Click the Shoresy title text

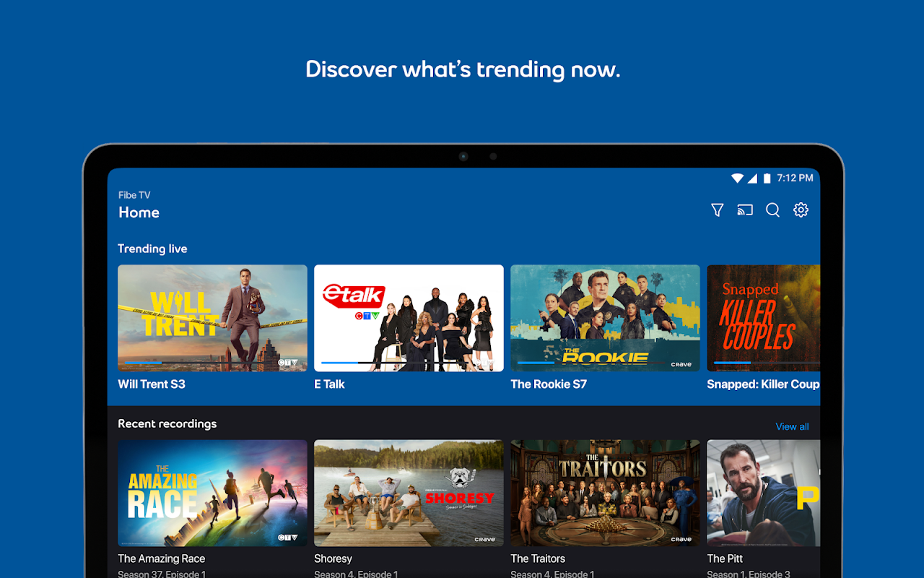point(333,558)
